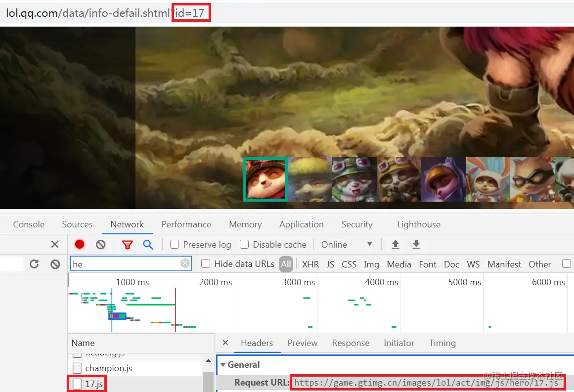Click the 17.js file icon
574x392 pixels.
pos(77,384)
